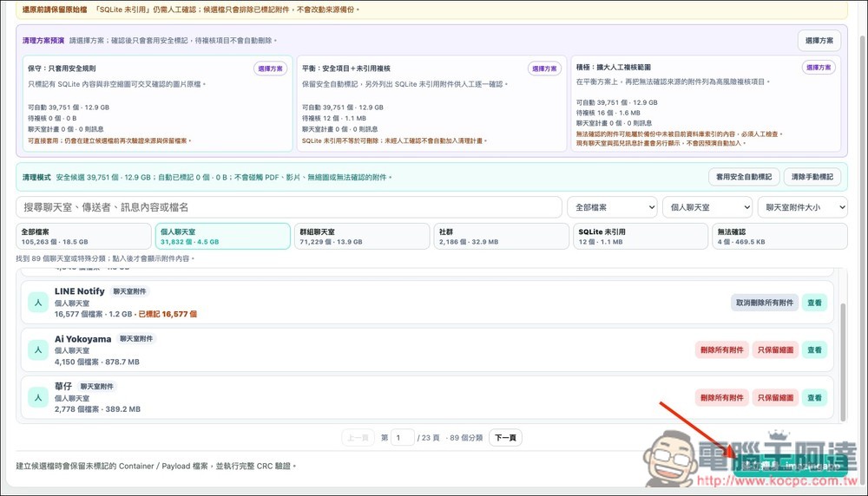
Task: Click 待複核 16 個 · 1.6 MB in 積極 card
Action: pyautogui.click(x=608, y=112)
